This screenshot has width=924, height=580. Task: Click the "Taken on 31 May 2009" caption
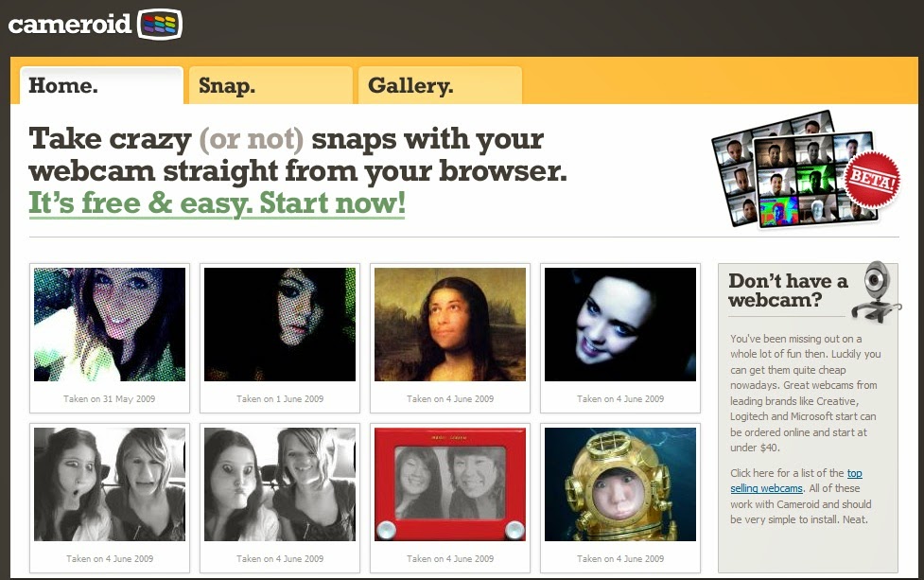click(x=110, y=399)
